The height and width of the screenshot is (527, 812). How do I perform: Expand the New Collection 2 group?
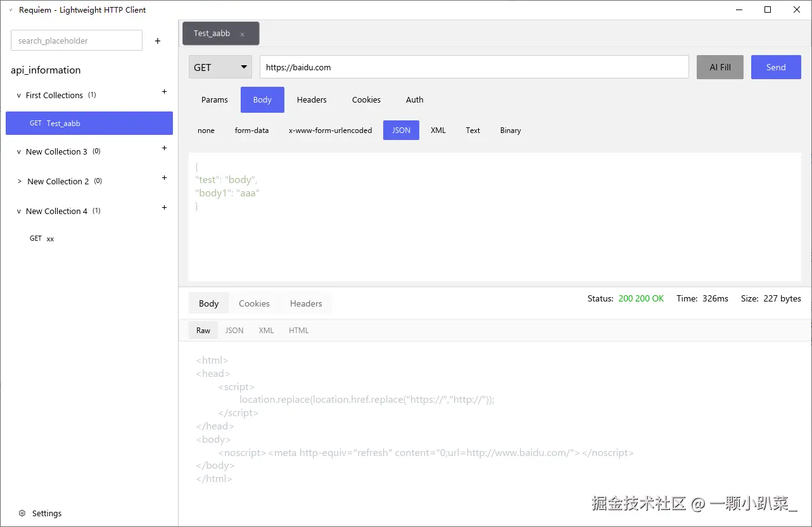[20, 182]
